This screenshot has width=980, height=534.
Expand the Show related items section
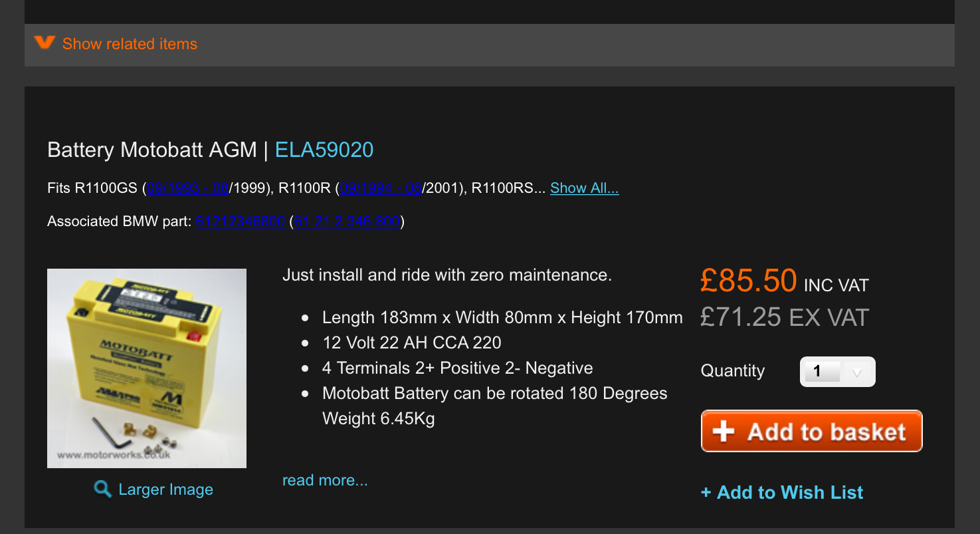[130, 44]
